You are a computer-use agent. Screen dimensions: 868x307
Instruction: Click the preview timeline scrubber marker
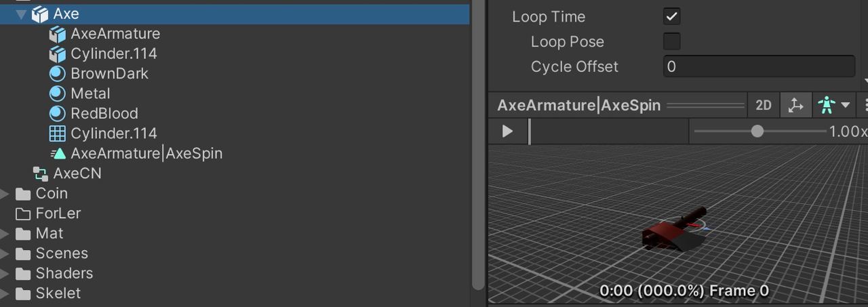[x=530, y=131]
